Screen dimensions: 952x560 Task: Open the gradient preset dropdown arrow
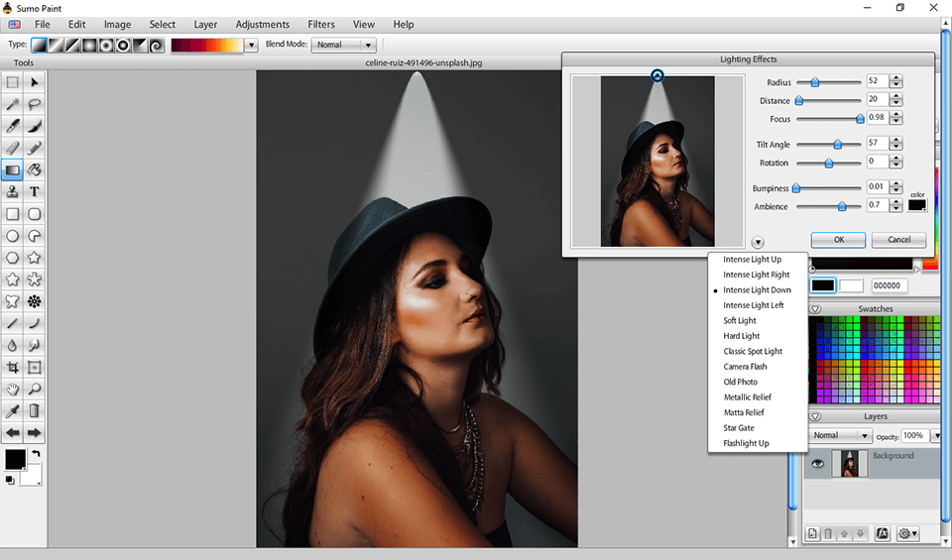(251, 46)
